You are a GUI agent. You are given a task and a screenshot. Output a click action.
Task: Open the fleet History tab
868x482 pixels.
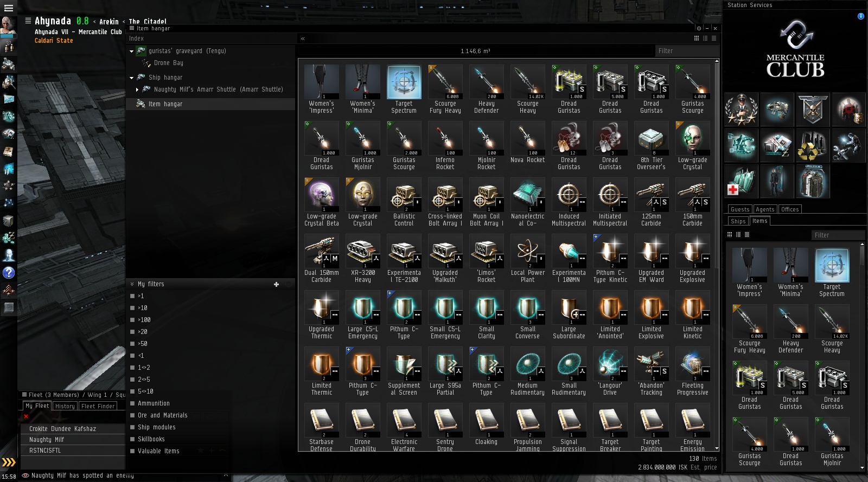[65, 406]
